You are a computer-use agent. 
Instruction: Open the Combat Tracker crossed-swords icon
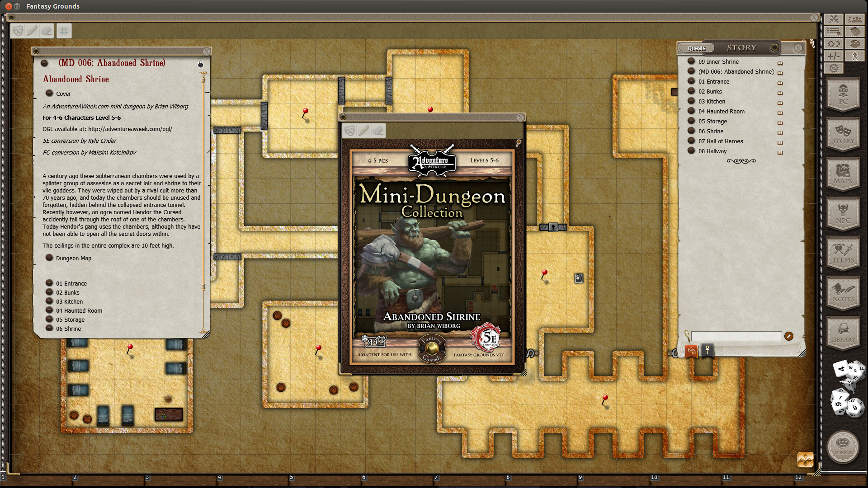[x=834, y=19]
